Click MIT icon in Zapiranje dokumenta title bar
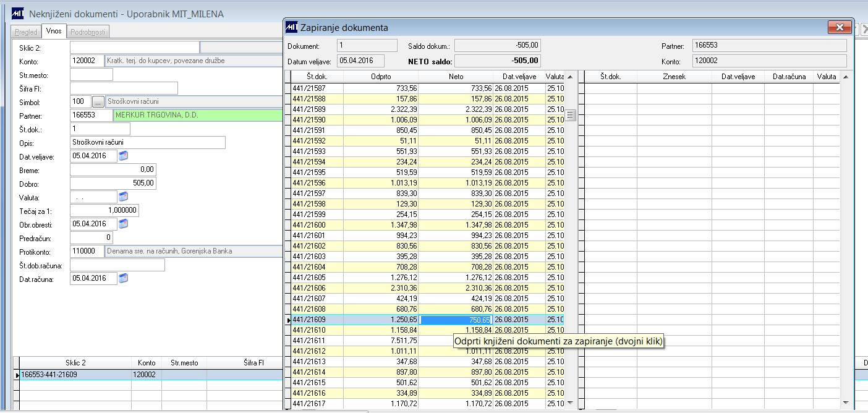 (x=291, y=27)
